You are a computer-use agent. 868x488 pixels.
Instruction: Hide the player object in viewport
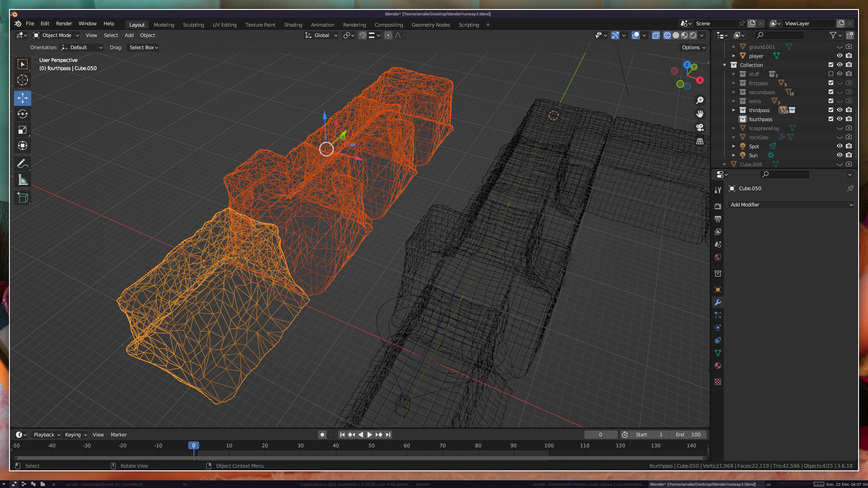point(840,56)
